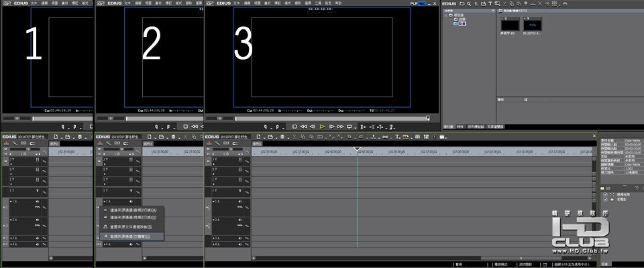Screen dimensions: 644x268
Task: Toggle 2V track video mute in window 3
Action: pyautogui.click(x=240, y=170)
